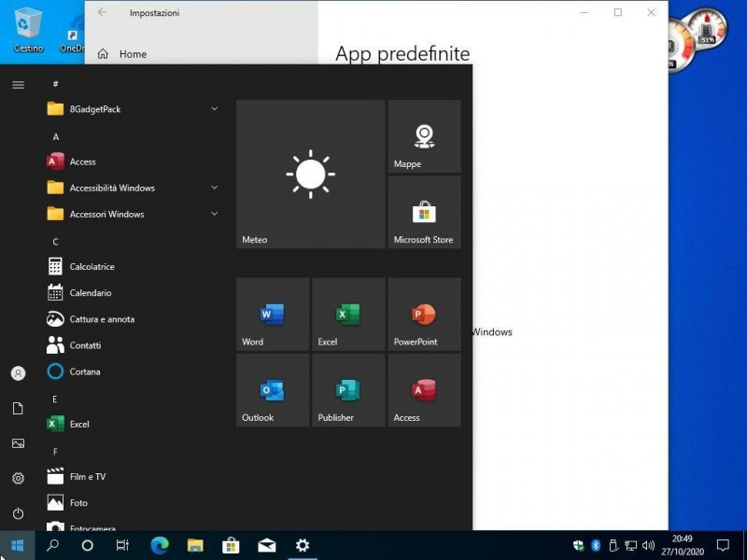Launch the Microsoft Store tile
This screenshot has height=560, width=747.
[x=424, y=212]
